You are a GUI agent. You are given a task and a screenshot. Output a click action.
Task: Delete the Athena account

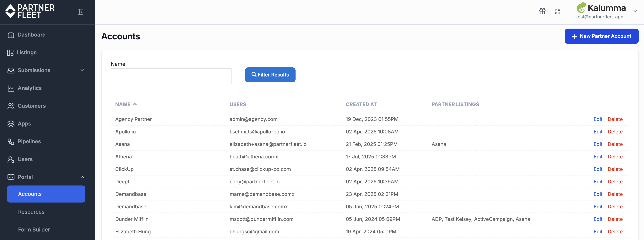click(615, 157)
